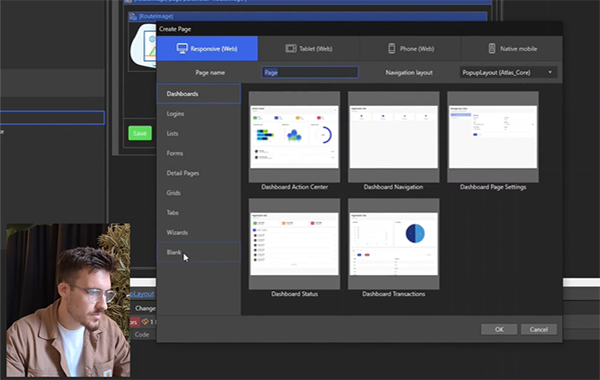Choose the Blank template category
This screenshot has height=380, width=600.
click(x=199, y=252)
